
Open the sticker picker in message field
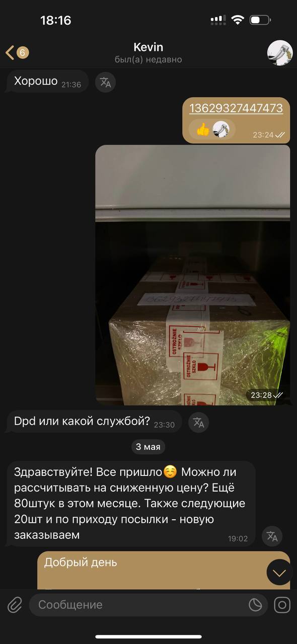[x=256, y=605]
